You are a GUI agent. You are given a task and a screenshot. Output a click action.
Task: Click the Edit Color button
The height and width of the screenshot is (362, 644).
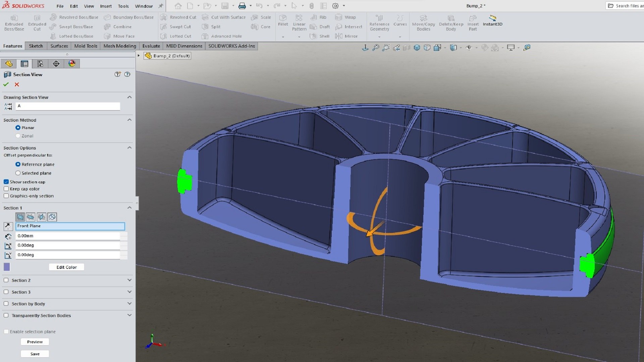point(66,267)
